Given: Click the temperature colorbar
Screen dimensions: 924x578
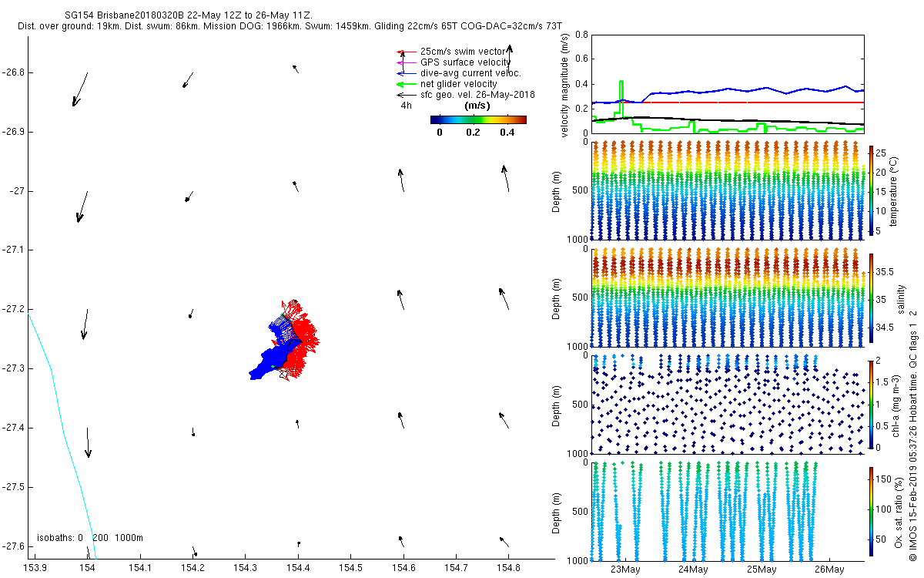Looking at the screenshot, I should pos(871,190).
